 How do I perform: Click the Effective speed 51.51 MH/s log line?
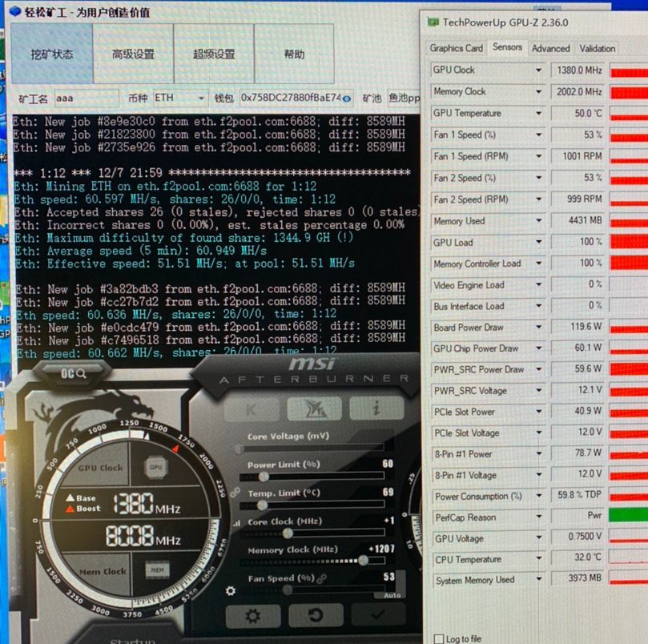coord(185,264)
